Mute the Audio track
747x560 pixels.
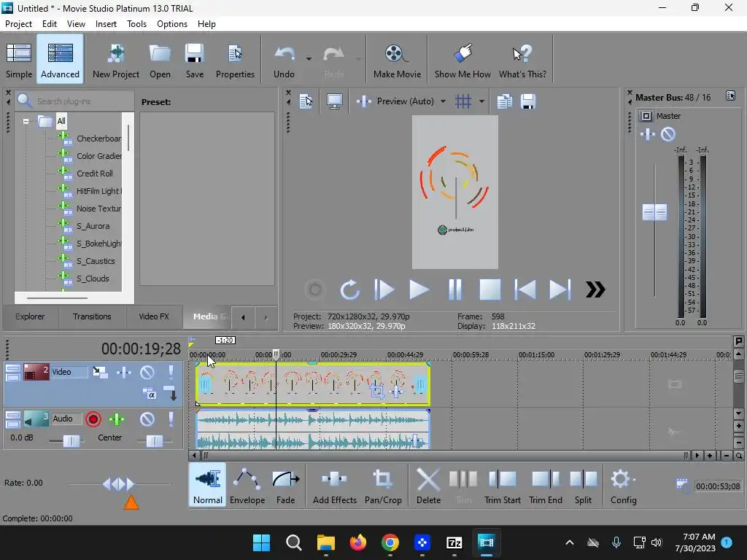(147, 419)
